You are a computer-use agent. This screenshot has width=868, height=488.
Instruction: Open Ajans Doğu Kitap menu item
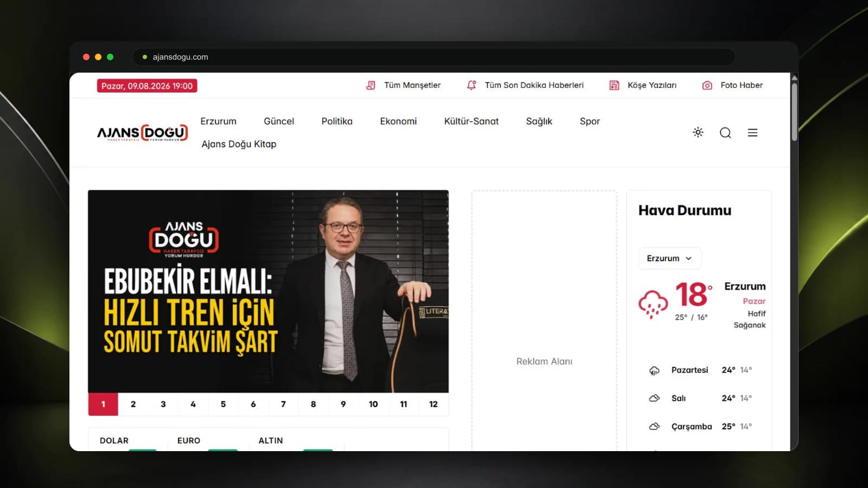point(239,144)
